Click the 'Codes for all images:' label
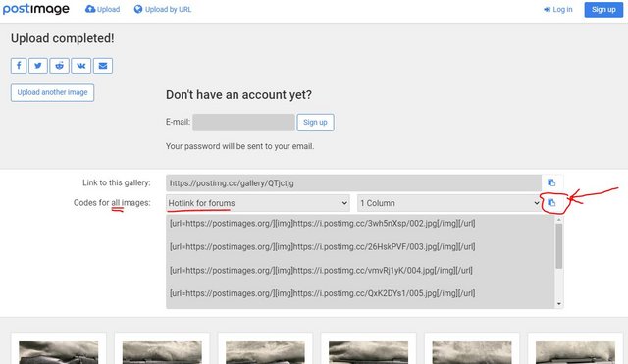The width and height of the screenshot is (628, 364). [x=112, y=203]
